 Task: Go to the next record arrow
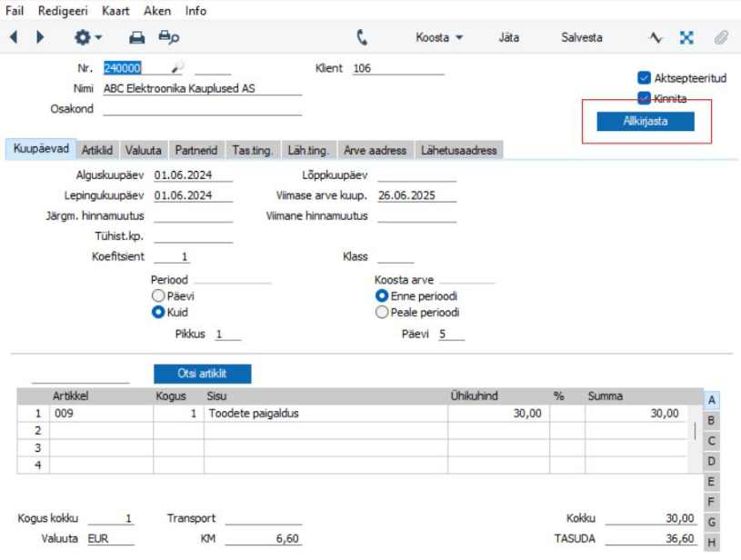[x=40, y=37]
